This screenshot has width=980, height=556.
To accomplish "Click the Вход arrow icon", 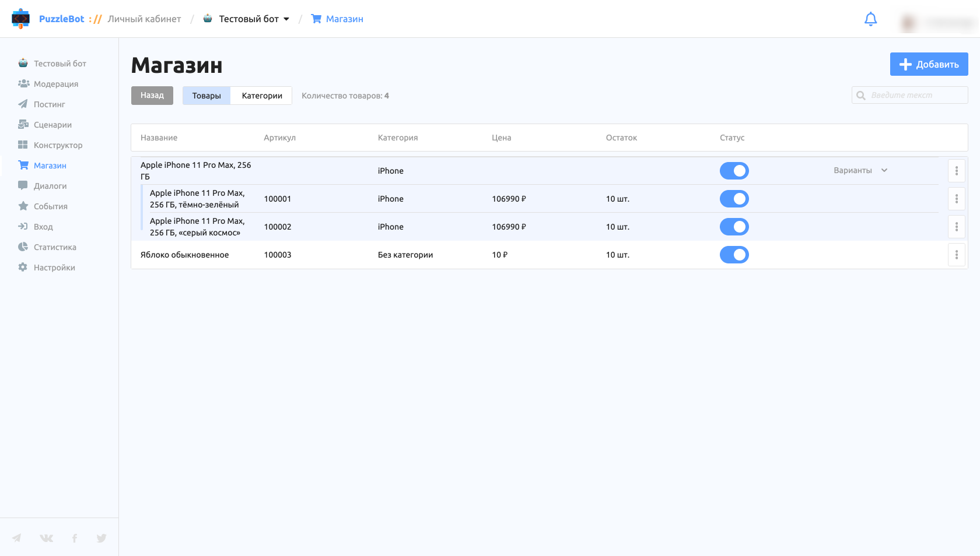I will click(x=23, y=226).
